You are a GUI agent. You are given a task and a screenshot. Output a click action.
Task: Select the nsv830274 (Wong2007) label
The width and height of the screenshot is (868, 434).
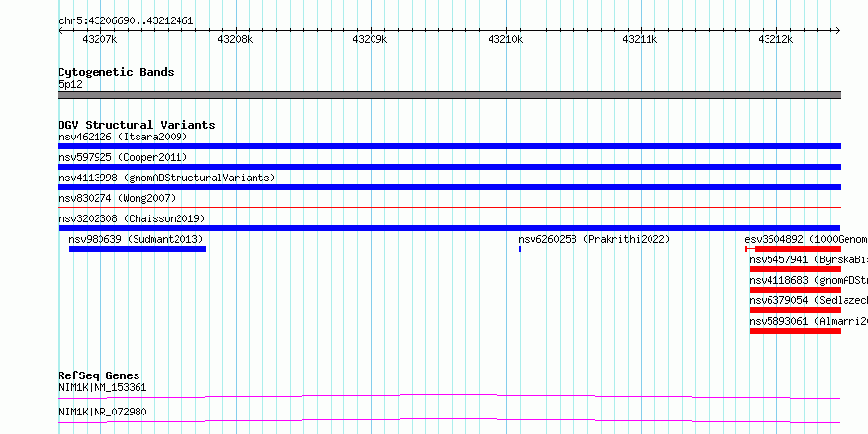click(x=117, y=198)
